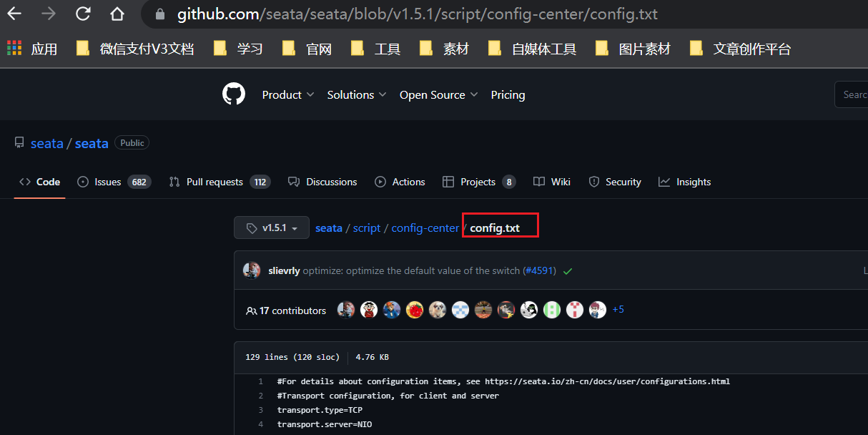Switch to the Issues tab
Screen dimensions: 868x435
(x=114, y=182)
